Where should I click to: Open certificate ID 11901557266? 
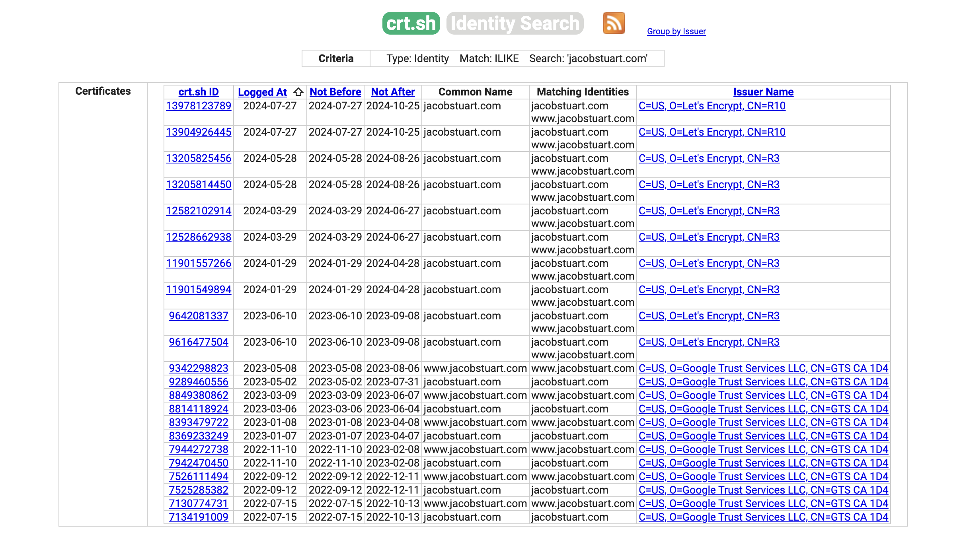199,263
